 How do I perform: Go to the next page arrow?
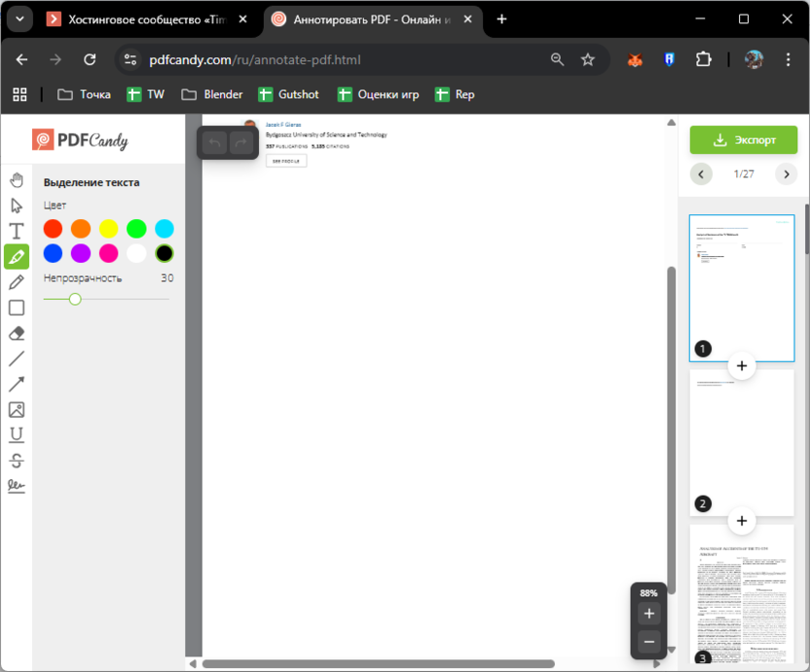click(x=787, y=174)
